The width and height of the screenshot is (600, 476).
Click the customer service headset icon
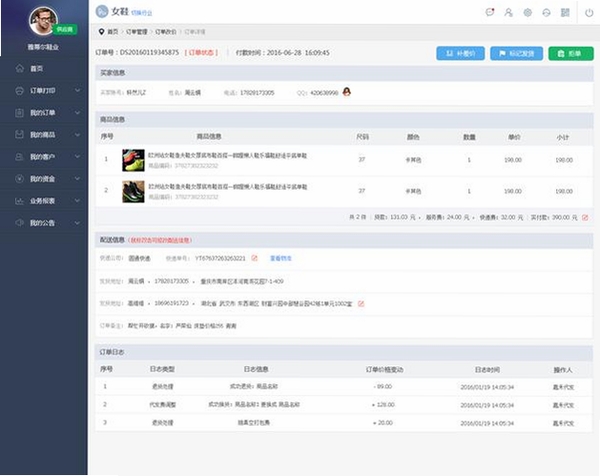click(x=546, y=13)
